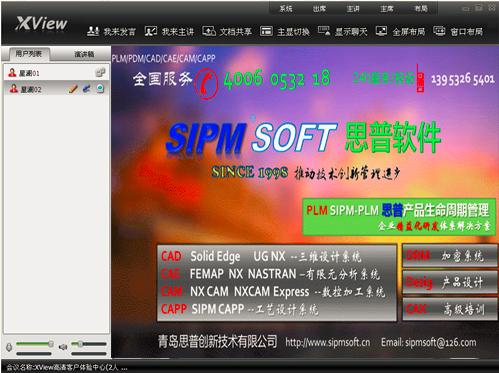Viewport: 499px width, 373px height.
Task: Click the orange pencil icon for user 02
Action: coord(73,89)
